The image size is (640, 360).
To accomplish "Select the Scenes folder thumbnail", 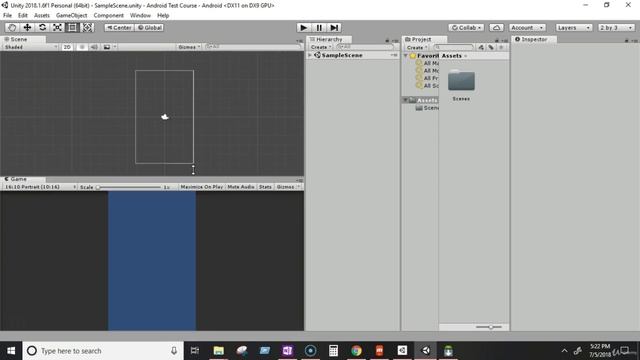I will pos(461,85).
